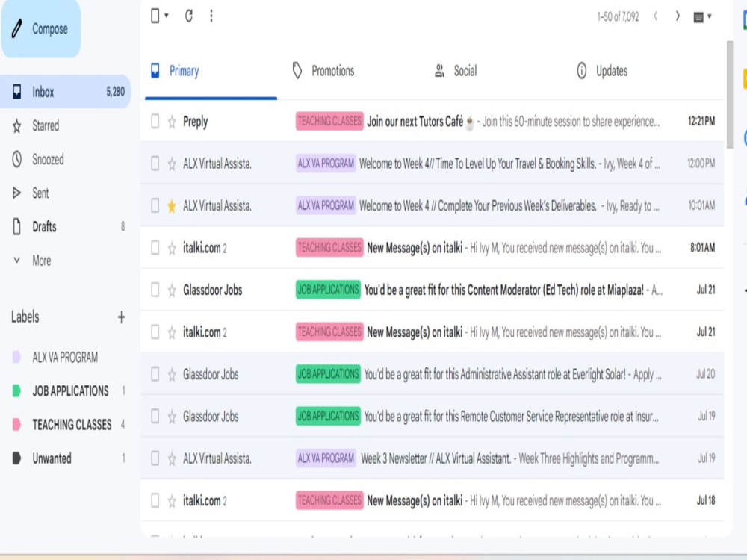Click the JOB APPLICATIONS tag on Content Moderator email
The image size is (747, 560).
[x=328, y=290]
